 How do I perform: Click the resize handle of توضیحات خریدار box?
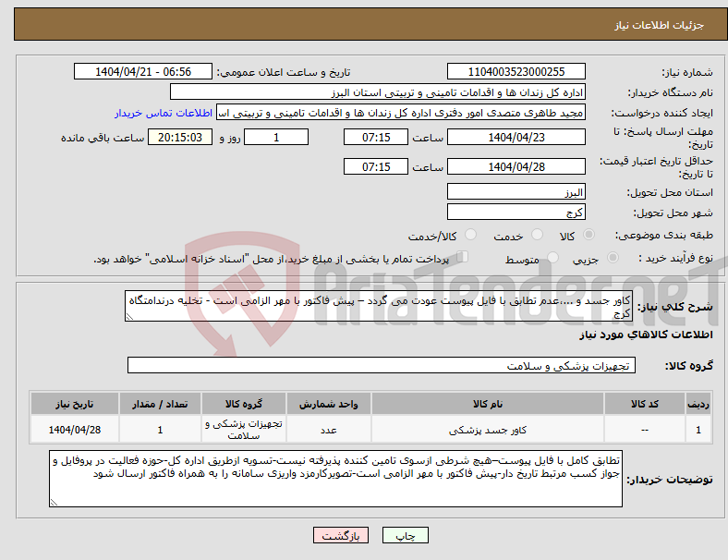[54, 502]
